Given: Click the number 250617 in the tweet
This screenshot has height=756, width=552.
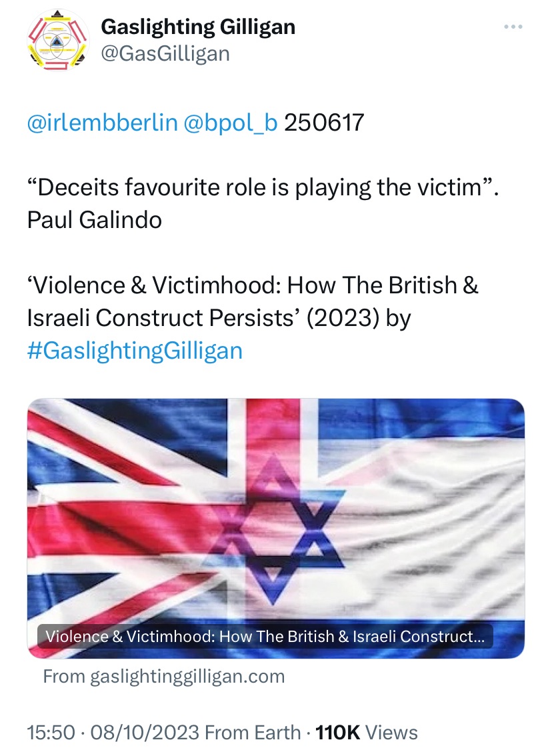Looking at the screenshot, I should pyautogui.click(x=324, y=123).
